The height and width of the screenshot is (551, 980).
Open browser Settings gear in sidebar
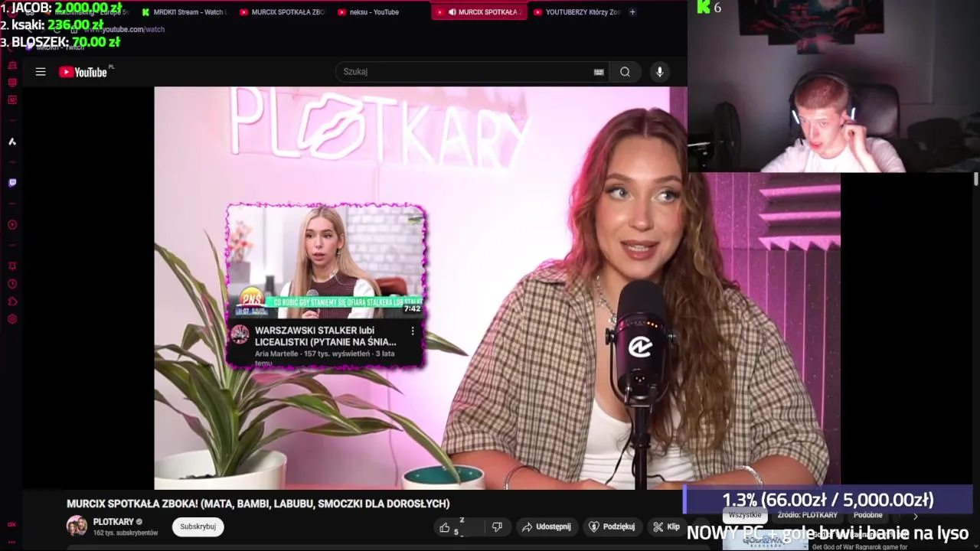click(12, 319)
